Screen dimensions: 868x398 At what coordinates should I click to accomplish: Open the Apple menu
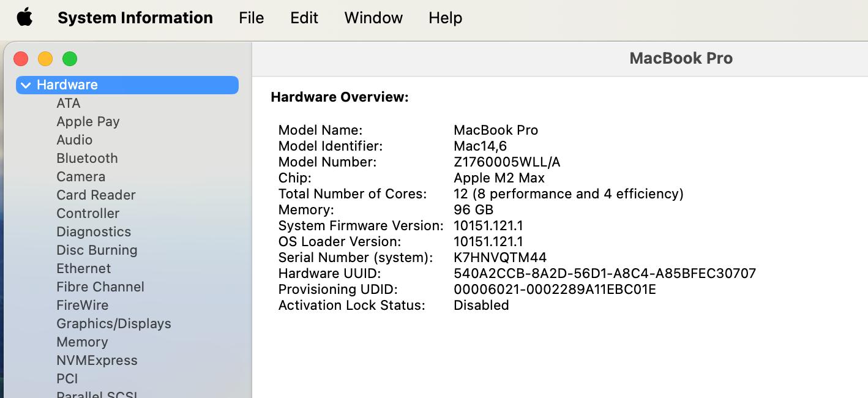24,18
